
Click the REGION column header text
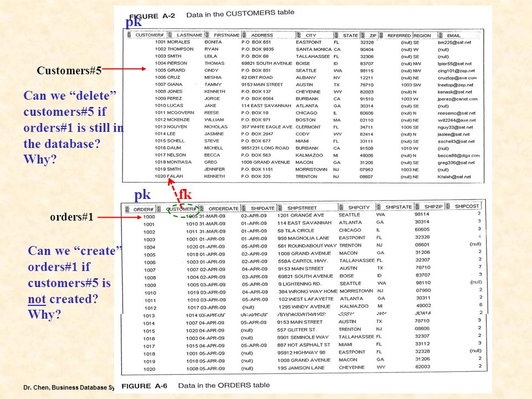(422, 35)
